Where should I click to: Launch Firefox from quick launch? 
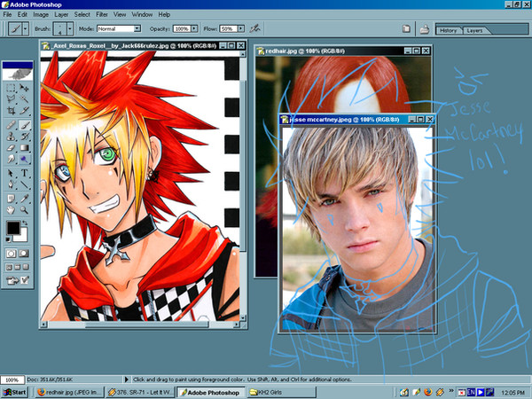pos(428,392)
